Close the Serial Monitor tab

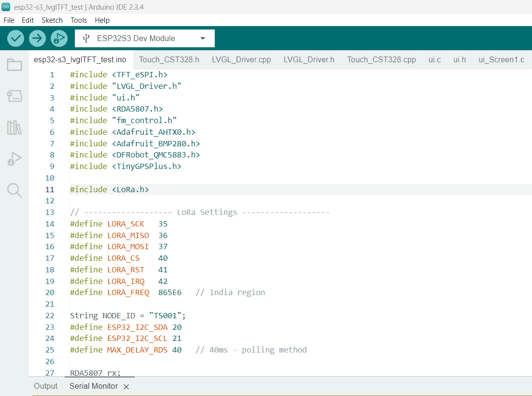click(126, 386)
